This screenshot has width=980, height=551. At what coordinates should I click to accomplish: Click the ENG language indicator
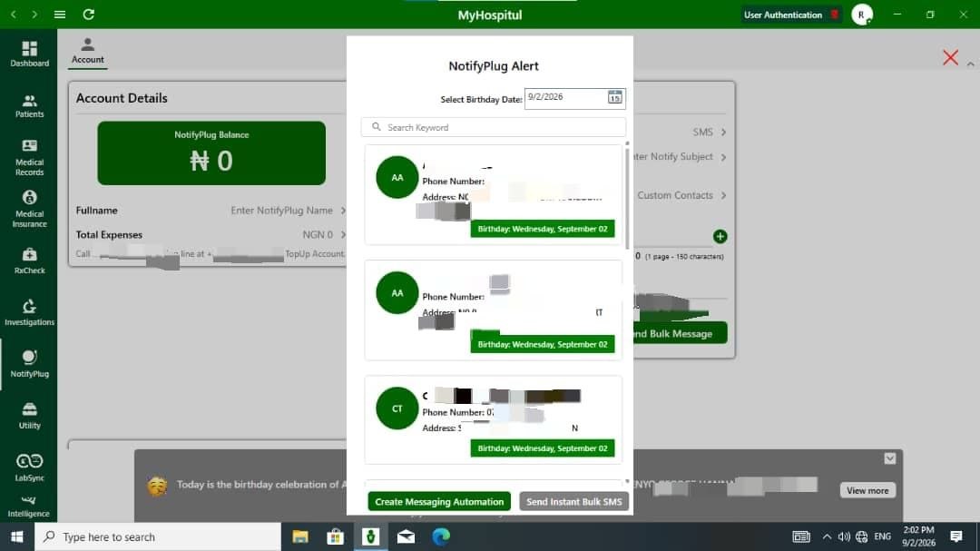coord(883,536)
